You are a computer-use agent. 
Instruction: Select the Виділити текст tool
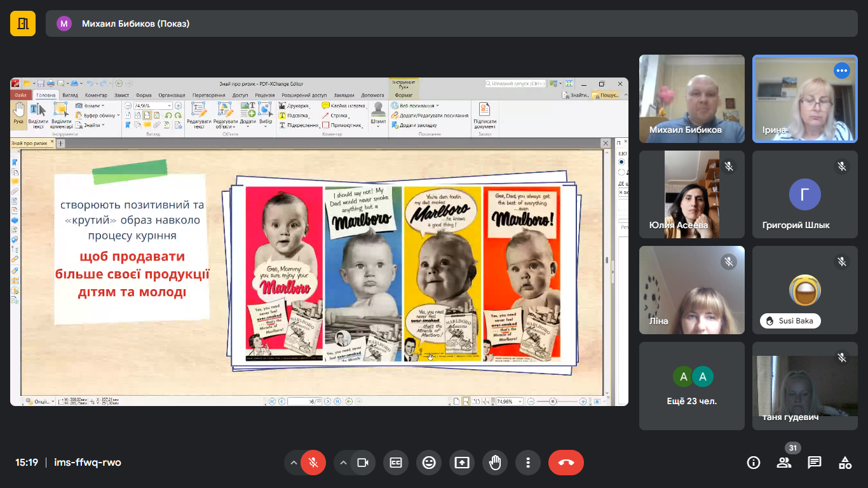38,114
